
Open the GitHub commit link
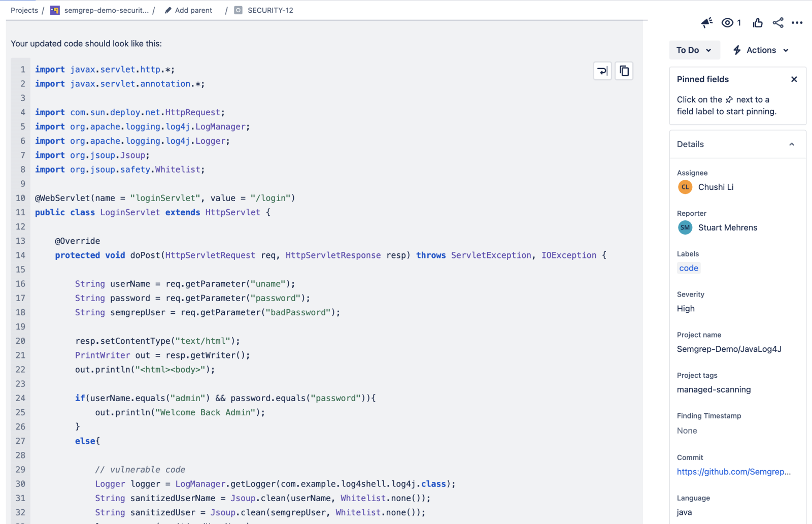[734, 472]
